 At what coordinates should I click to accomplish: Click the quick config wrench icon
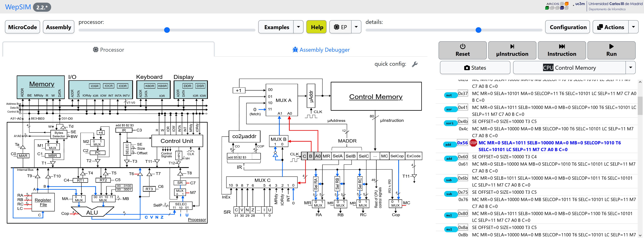(x=415, y=64)
